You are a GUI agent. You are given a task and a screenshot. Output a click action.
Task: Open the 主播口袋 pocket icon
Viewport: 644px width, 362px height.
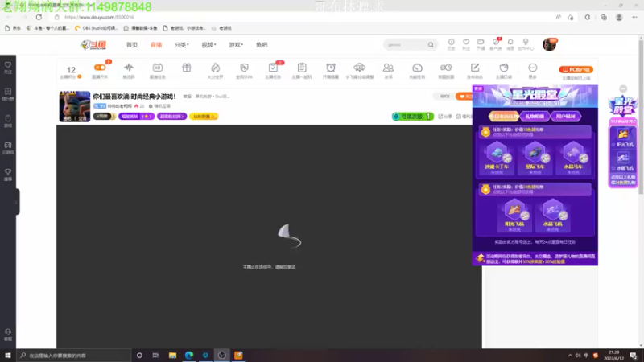click(504, 70)
